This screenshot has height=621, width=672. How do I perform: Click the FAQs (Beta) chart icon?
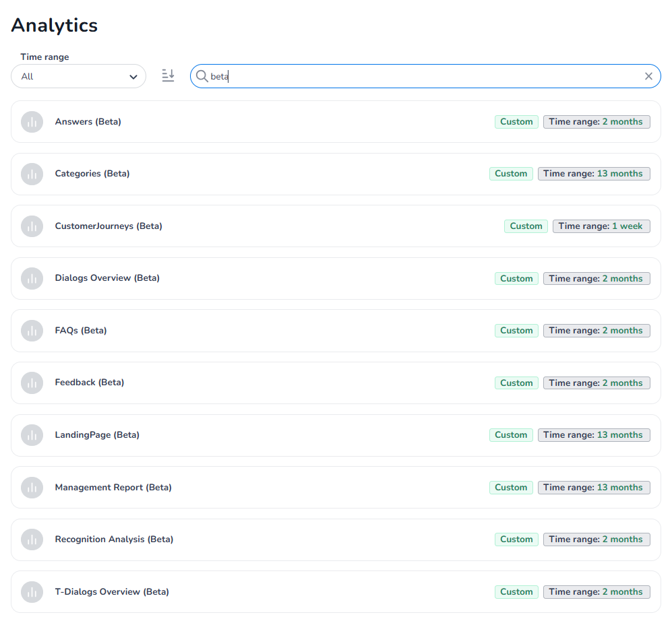pos(32,331)
